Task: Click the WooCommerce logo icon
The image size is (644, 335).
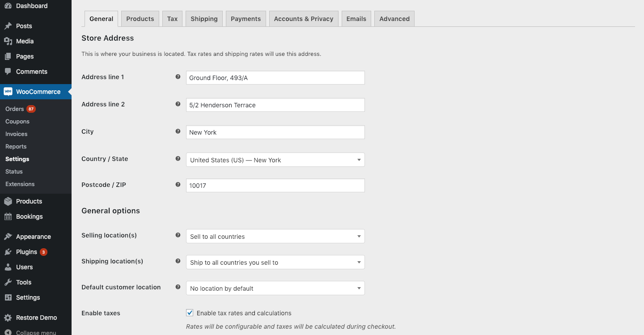Action: click(x=8, y=92)
